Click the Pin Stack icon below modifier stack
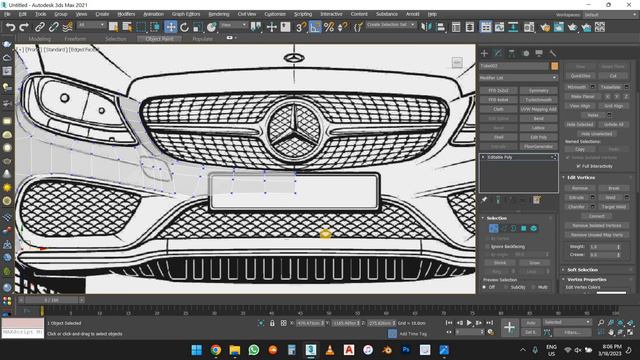The height and width of the screenshot is (360, 640). [484, 200]
